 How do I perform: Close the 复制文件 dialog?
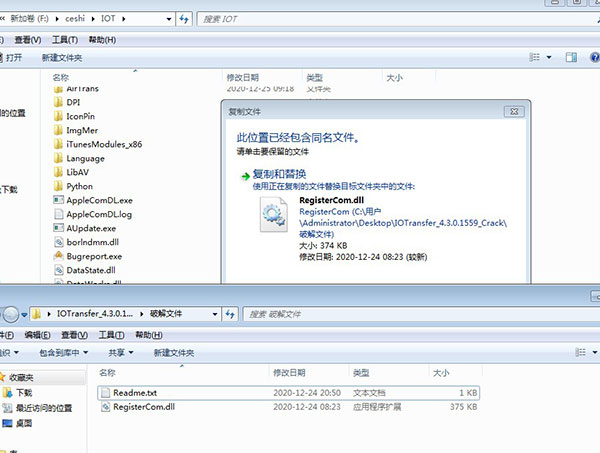tap(514, 112)
